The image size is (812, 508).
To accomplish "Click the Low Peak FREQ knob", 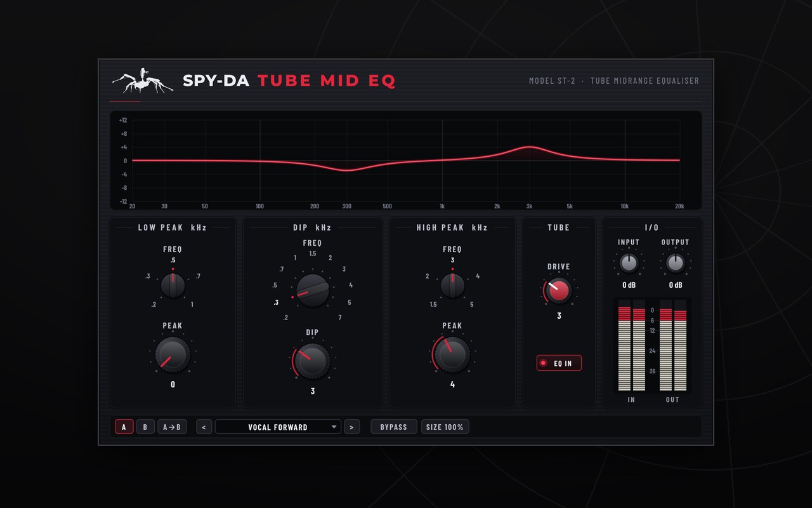I will (173, 286).
